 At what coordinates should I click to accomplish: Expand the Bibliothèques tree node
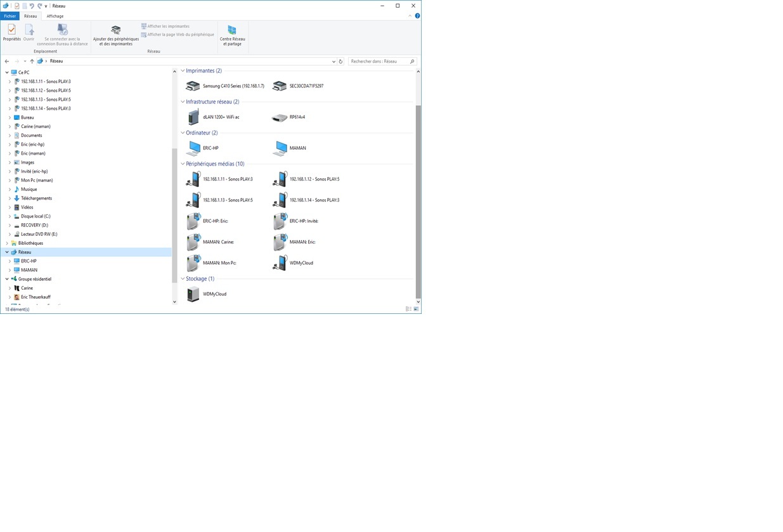7,243
